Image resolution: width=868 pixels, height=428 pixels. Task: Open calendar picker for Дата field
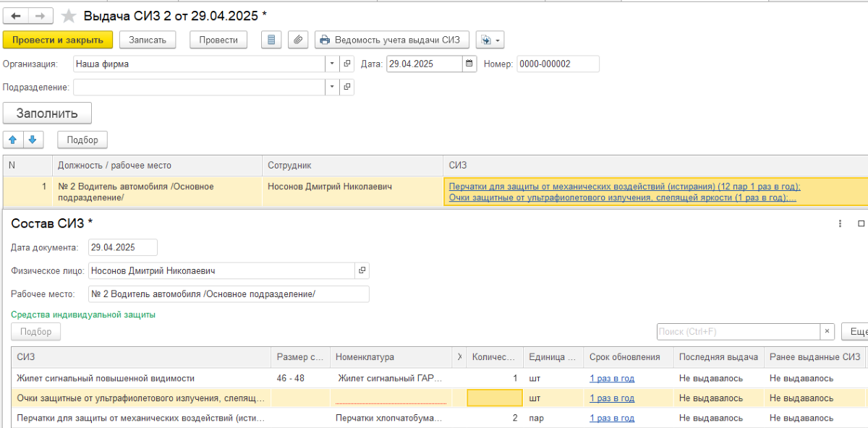469,64
